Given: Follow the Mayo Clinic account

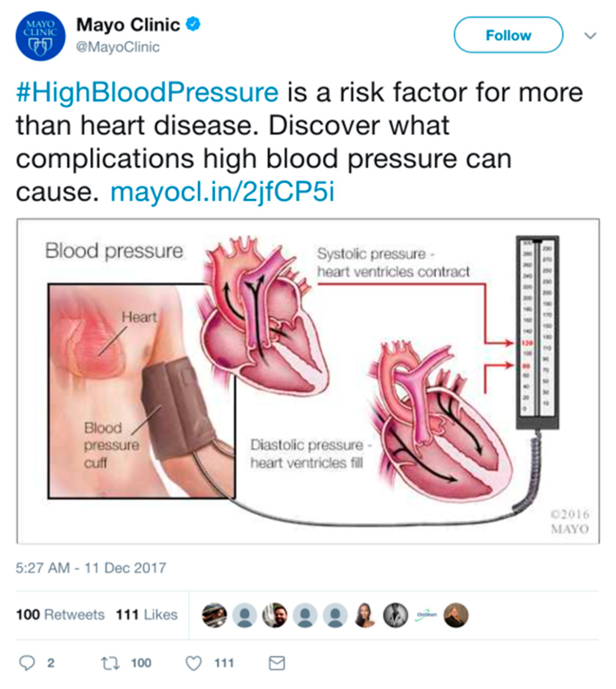Looking at the screenshot, I should click(509, 35).
